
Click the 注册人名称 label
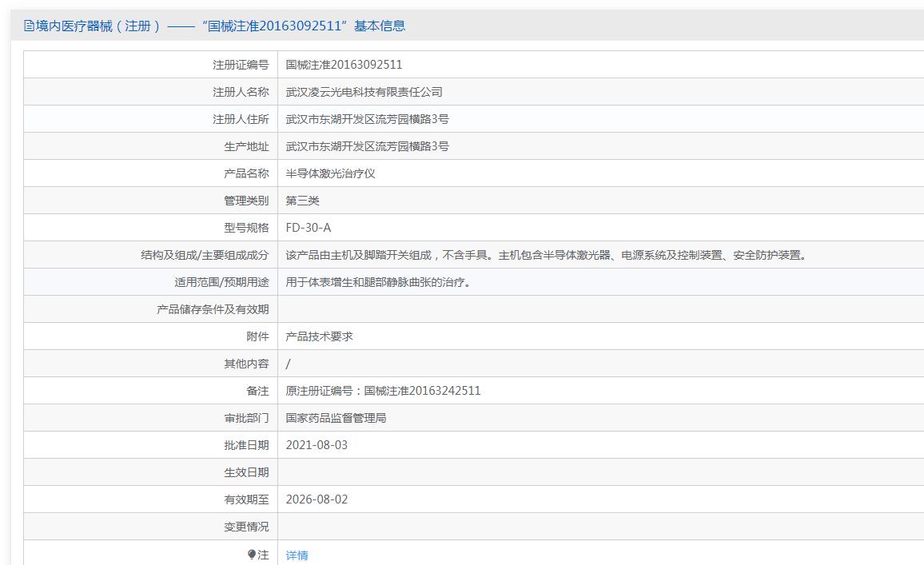click(x=241, y=92)
